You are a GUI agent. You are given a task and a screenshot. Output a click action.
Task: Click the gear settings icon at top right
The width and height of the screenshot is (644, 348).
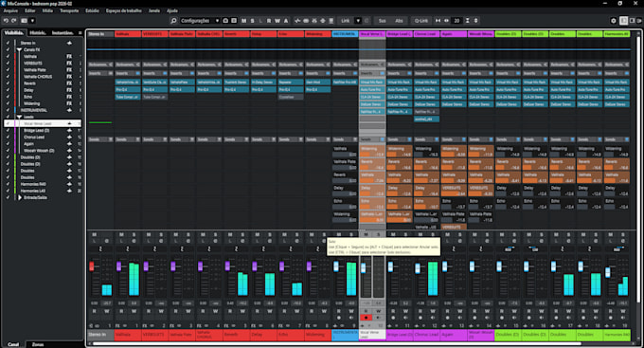(x=614, y=21)
